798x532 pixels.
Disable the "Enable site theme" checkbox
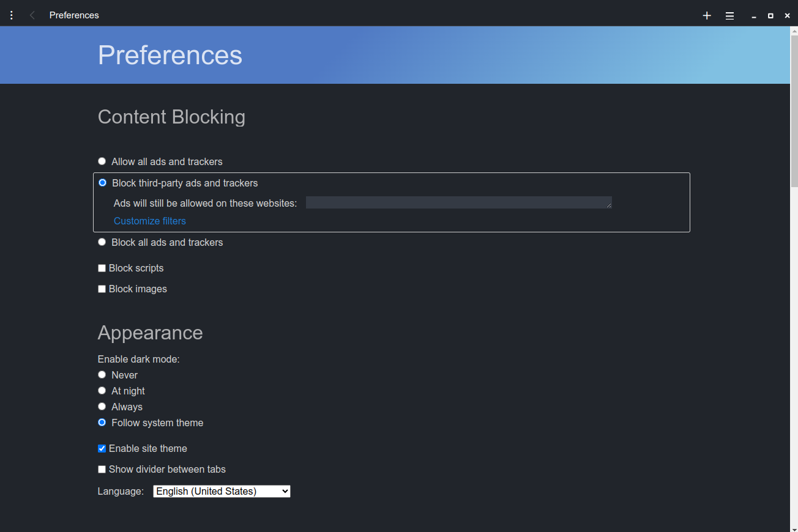102,448
